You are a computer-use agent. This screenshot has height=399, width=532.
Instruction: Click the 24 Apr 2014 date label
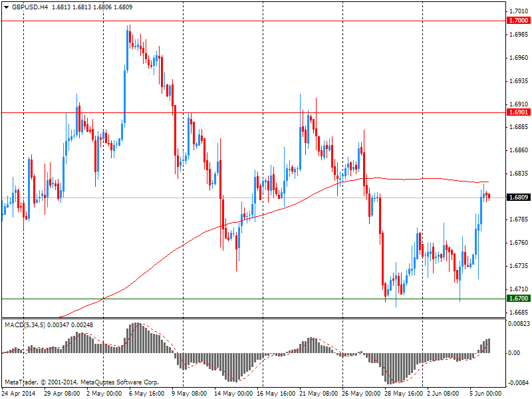pyautogui.click(x=19, y=394)
